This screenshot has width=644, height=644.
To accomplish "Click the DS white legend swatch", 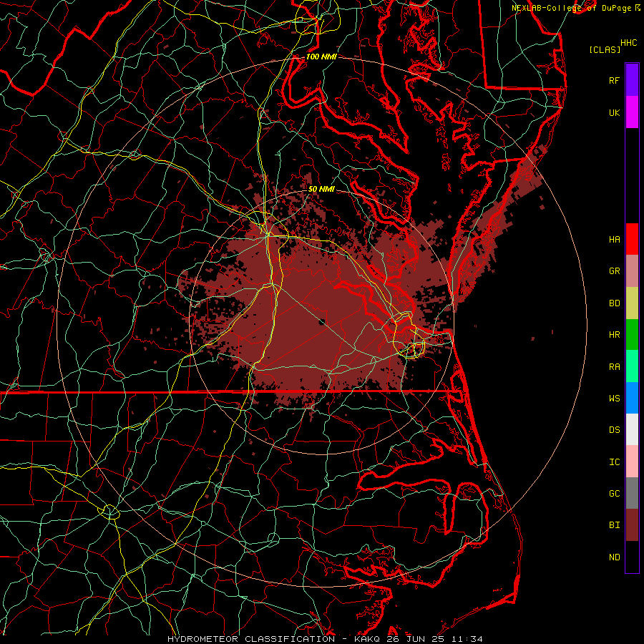I will [632, 429].
